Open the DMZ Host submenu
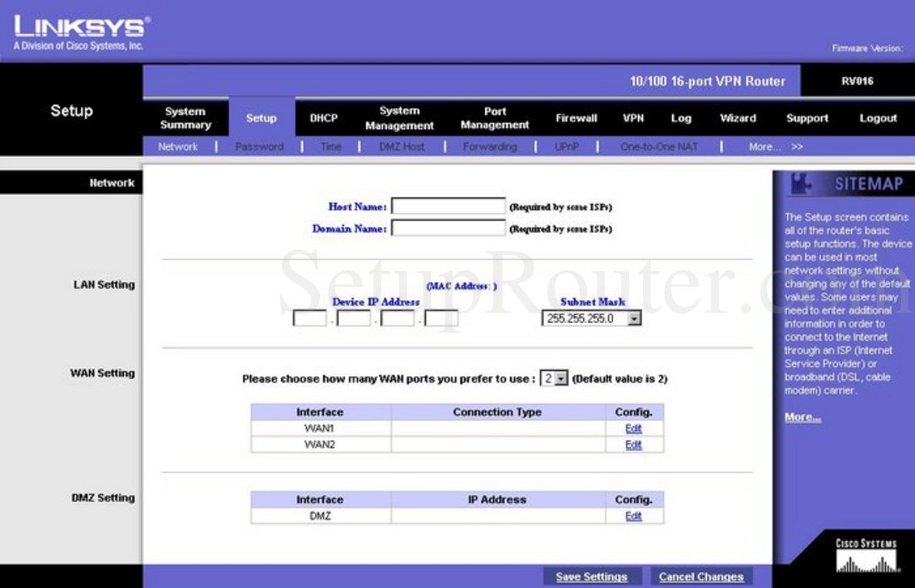 [x=402, y=147]
